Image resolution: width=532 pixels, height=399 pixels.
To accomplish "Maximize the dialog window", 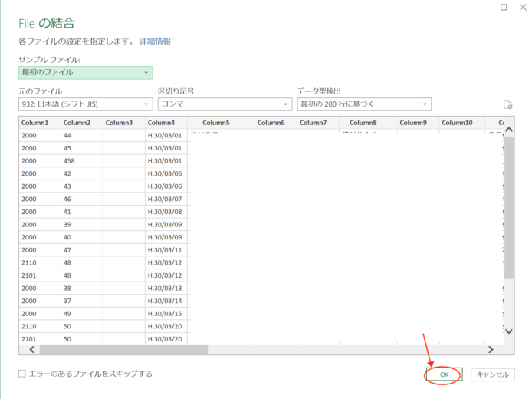I will 503,8.
